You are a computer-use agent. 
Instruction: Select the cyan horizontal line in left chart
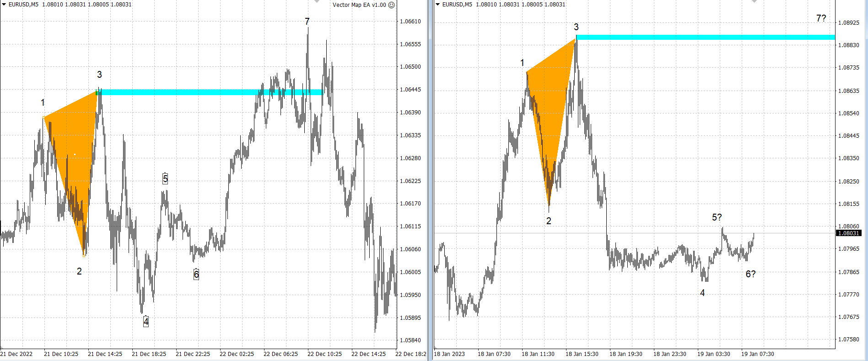point(210,92)
